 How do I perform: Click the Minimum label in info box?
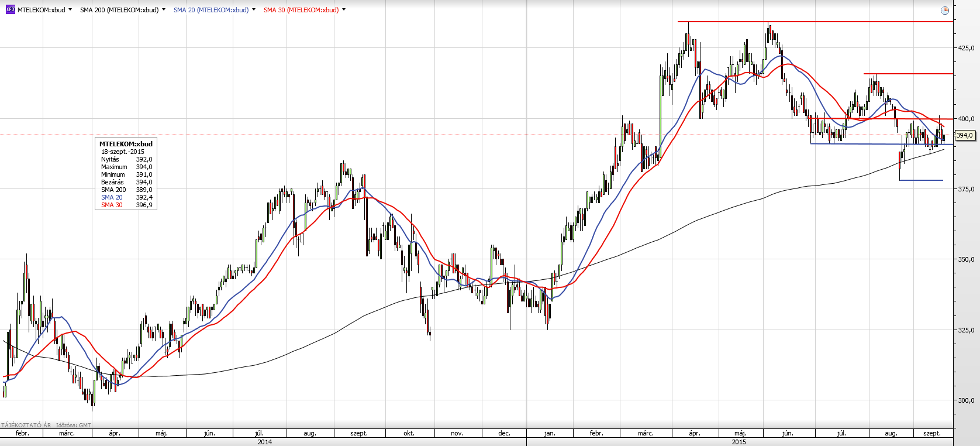coord(113,174)
